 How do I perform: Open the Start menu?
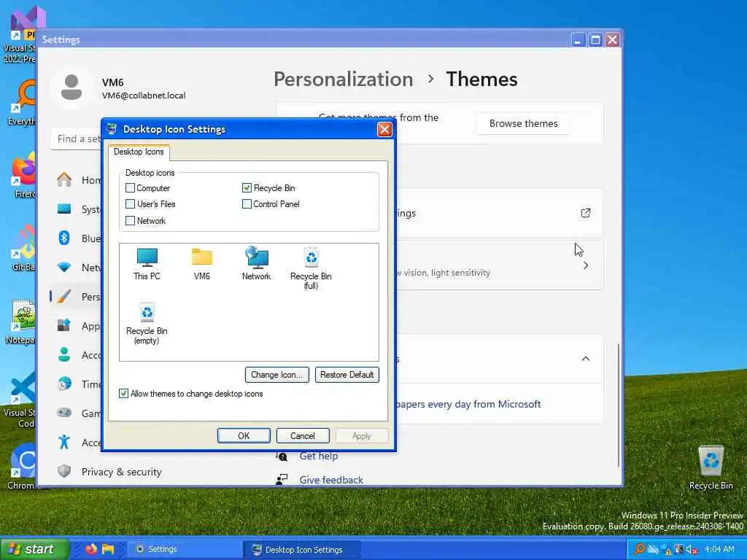34,549
